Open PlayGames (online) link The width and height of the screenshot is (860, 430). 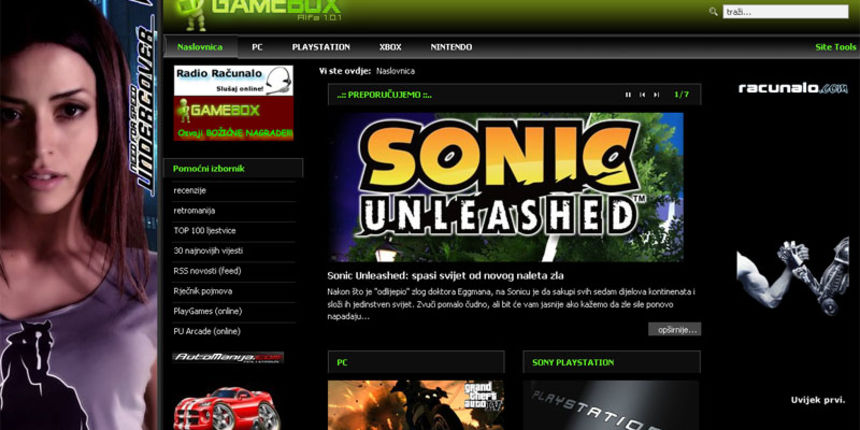[x=207, y=312]
